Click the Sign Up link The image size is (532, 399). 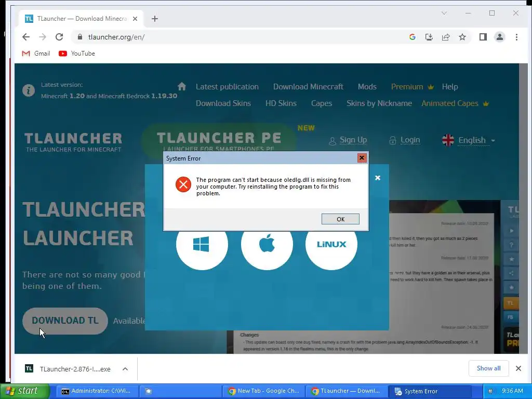(x=348, y=140)
